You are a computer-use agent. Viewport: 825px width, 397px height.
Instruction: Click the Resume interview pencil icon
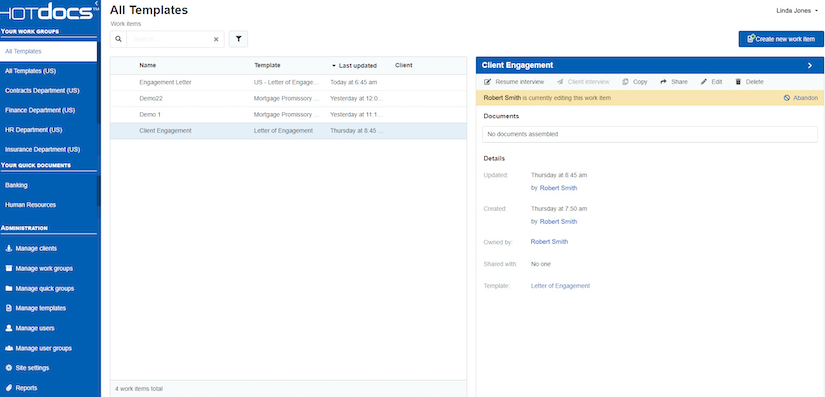(x=487, y=82)
